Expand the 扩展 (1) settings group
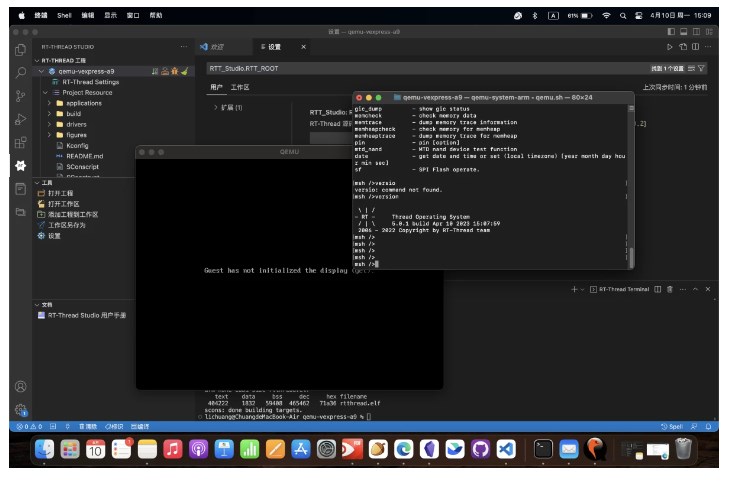Screen dimensions: 730x482 216,108
